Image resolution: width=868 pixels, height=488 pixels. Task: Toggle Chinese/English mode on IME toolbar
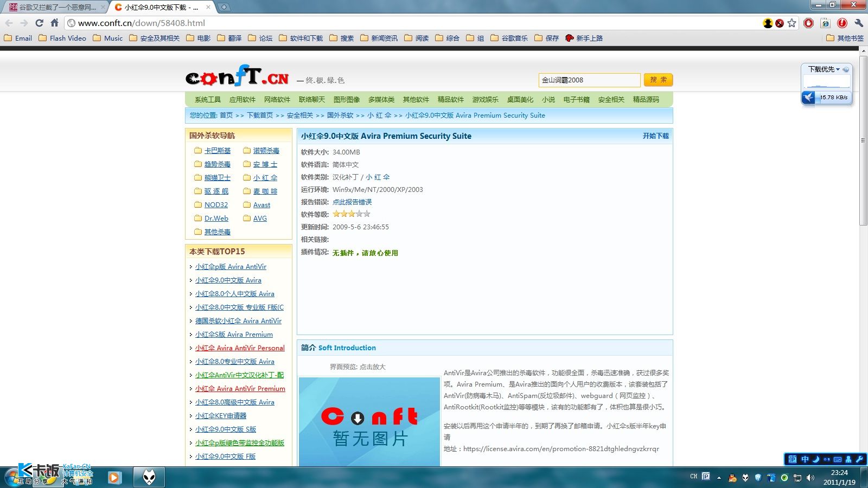pyautogui.click(x=805, y=459)
